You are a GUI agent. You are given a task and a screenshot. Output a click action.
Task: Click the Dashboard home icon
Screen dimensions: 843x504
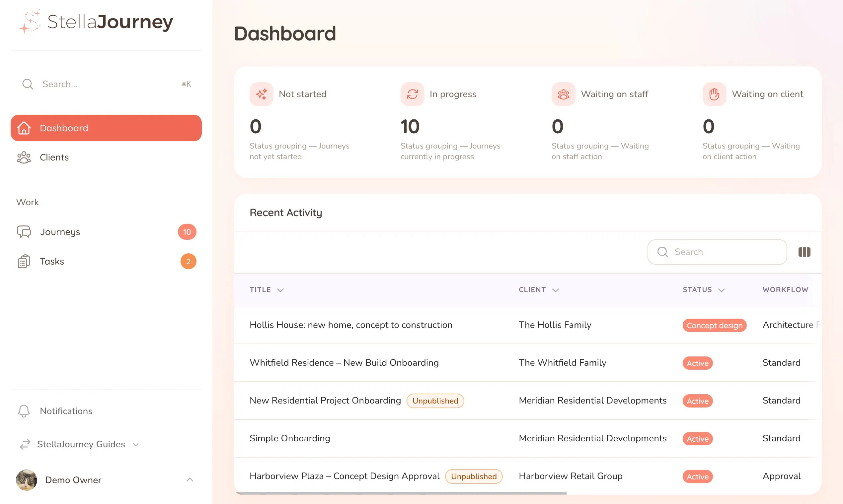(x=24, y=128)
